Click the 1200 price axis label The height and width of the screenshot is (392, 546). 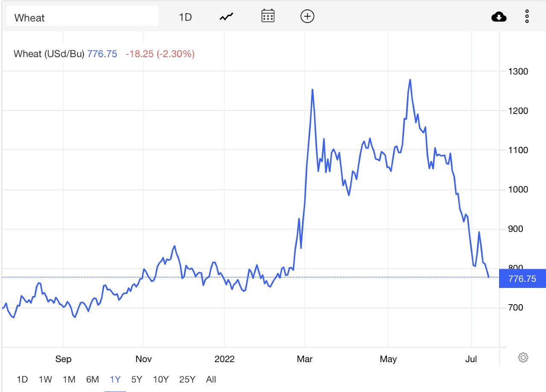point(518,111)
